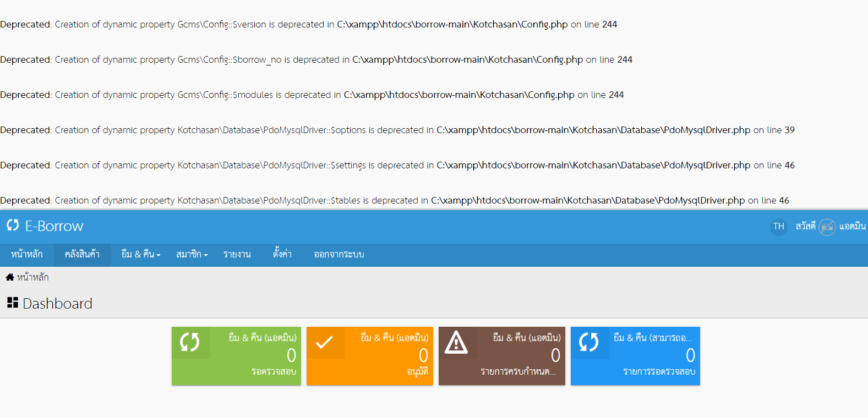868x417 pixels.
Task: Open the รายงาน report menu item
Action: 237,255
